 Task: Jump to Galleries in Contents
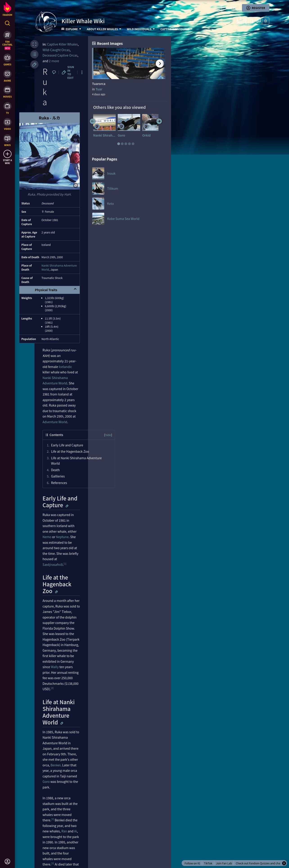58,476
